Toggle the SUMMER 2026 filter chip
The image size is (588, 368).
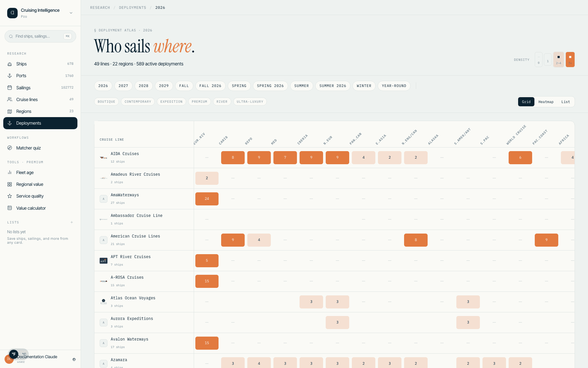pos(333,86)
